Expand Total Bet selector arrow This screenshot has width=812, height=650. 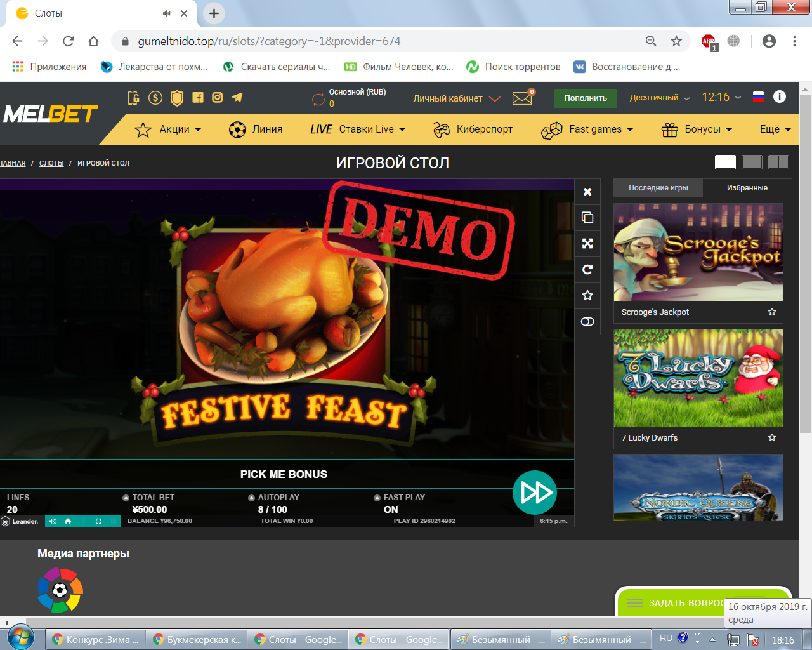(126, 498)
